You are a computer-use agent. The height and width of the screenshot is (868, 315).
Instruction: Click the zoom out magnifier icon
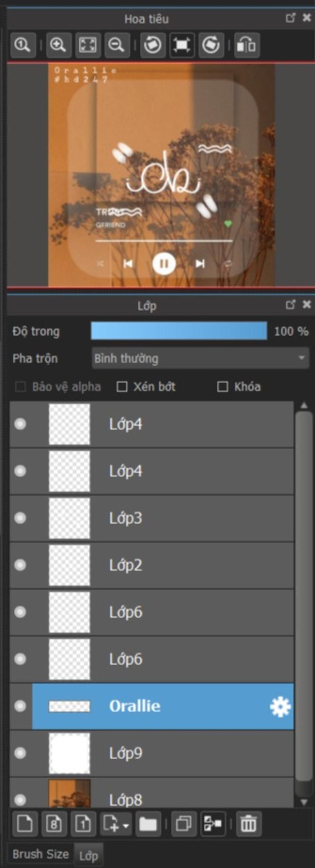[117, 45]
